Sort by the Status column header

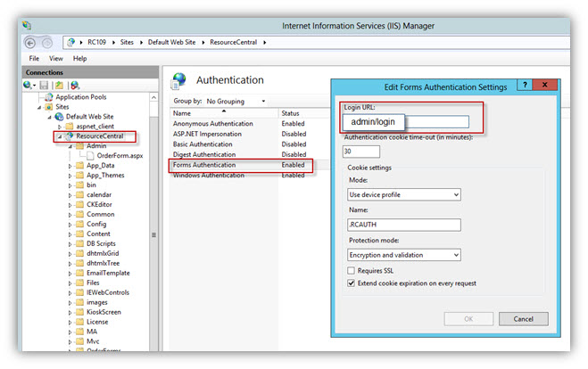pyautogui.click(x=303, y=113)
